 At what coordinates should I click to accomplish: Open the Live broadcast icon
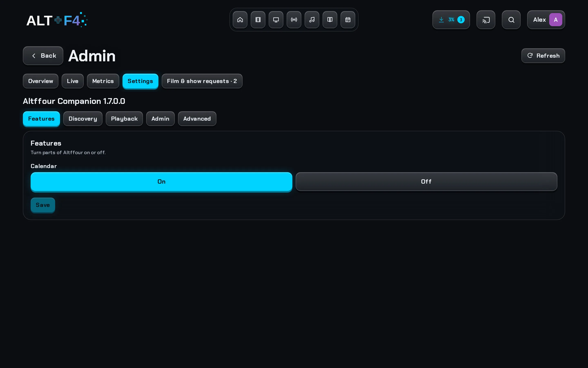click(x=294, y=20)
